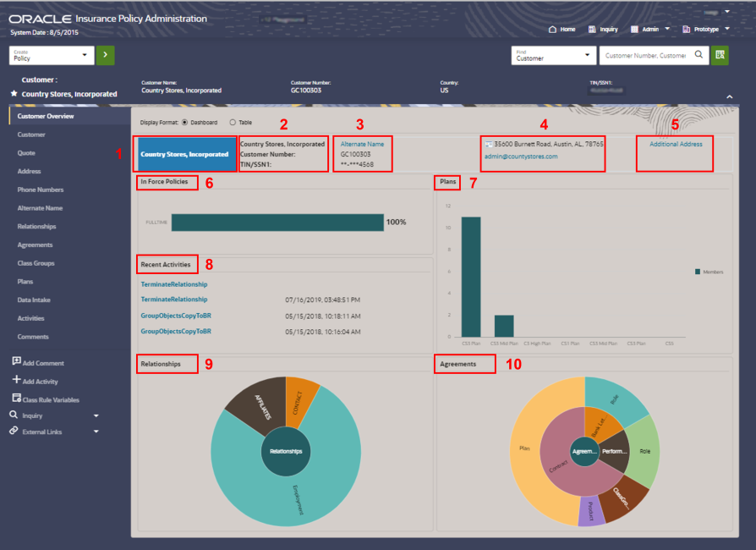The image size is (756, 550).
Task: Click the admin@countystores.com email link
Action: [x=521, y=157]
